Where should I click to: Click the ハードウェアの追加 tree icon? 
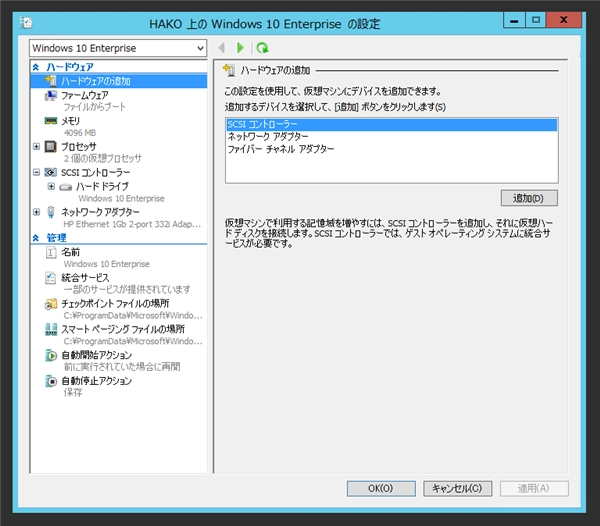(51, 81)
